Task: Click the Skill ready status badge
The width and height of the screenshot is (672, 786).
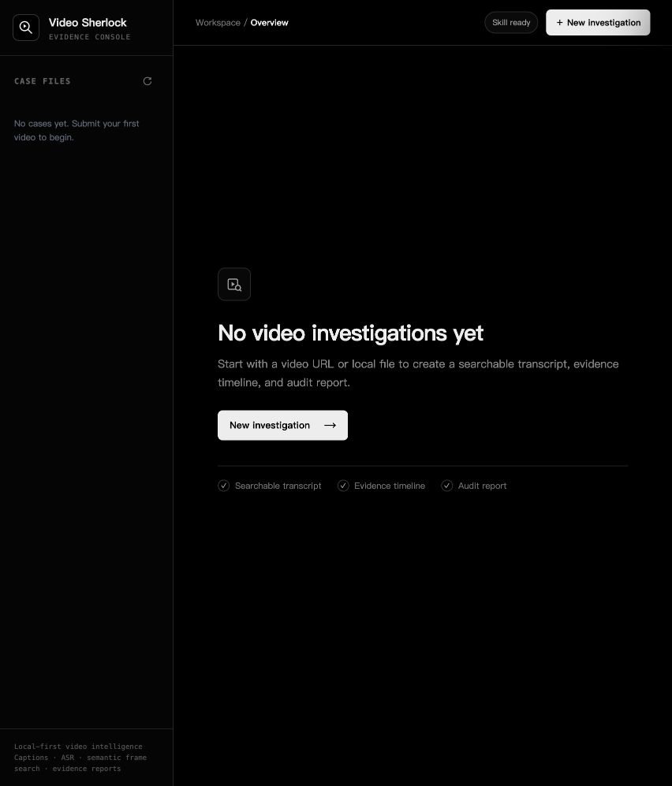Action: (511, 23)
